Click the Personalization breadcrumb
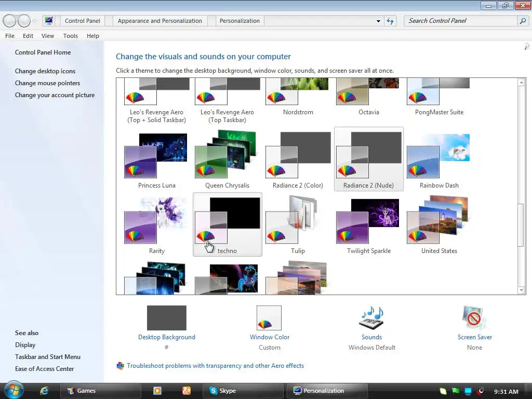The height and width of the screenshot is (399, 532). (240, 21)
